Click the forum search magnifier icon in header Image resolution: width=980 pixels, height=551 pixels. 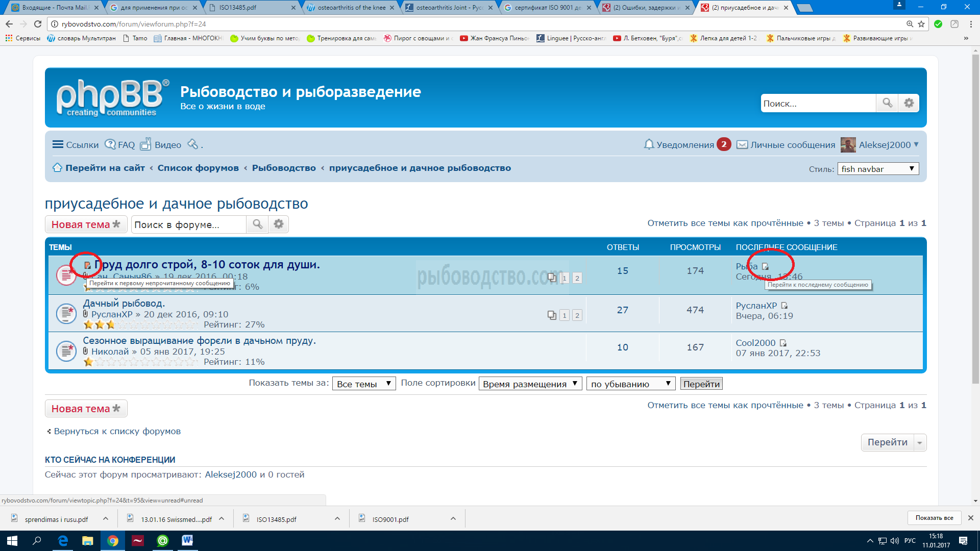tap(887, 103)
